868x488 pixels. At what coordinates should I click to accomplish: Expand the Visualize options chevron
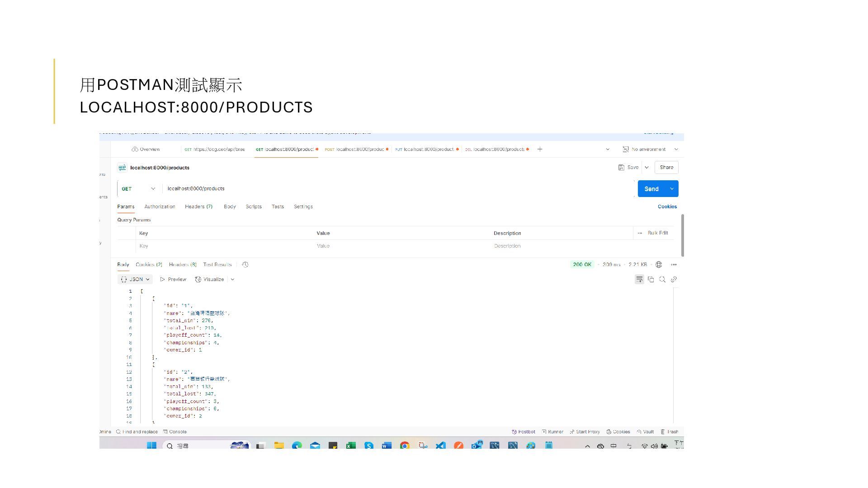pyautogui.click(x=232, y=279)
